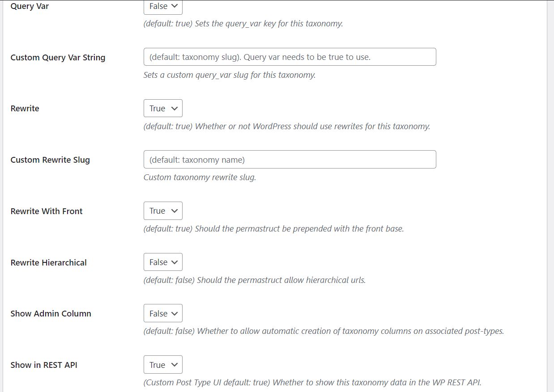
Task: Click the Show Admin Column label
Action: point(51,314)
